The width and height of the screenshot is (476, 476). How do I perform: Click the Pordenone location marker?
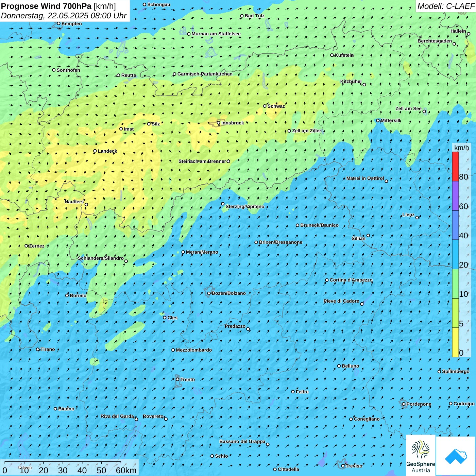[x=404, y=404]
